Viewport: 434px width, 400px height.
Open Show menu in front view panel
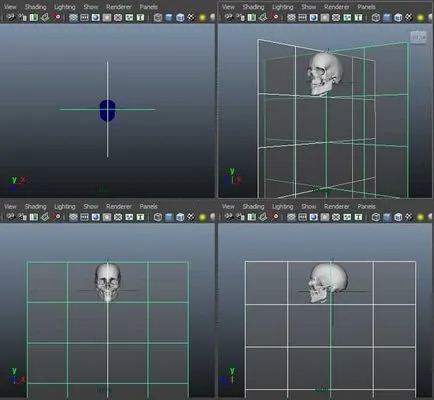[x=91, y=206]
